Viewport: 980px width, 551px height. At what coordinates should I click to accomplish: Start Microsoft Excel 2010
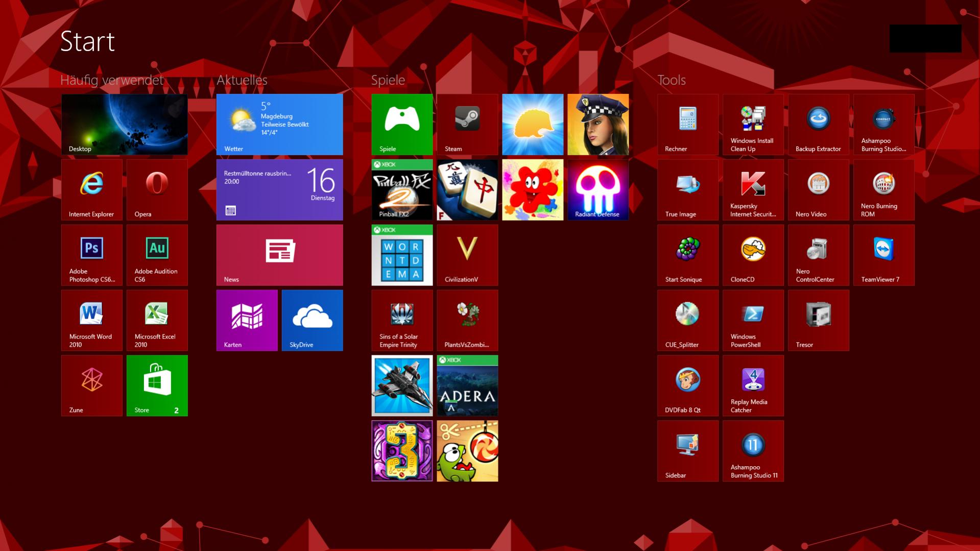(x=157, y=320)
